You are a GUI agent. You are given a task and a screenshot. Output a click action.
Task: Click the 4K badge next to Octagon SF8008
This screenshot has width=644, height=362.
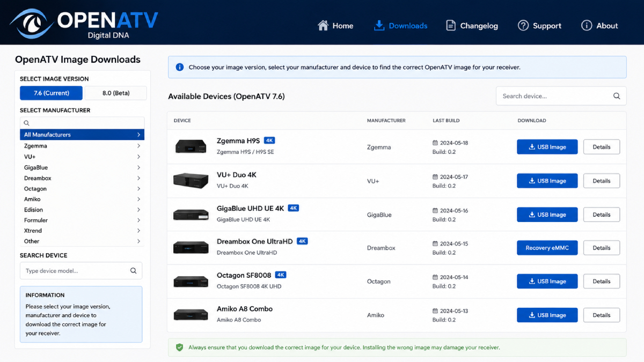[281, 275]
